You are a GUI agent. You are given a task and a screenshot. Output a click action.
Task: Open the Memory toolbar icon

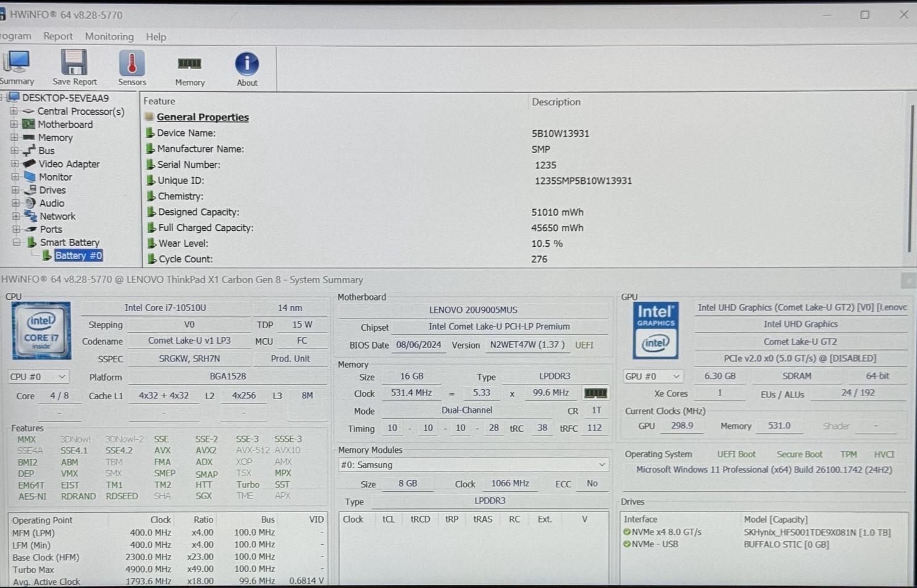(x=190, y=64)
